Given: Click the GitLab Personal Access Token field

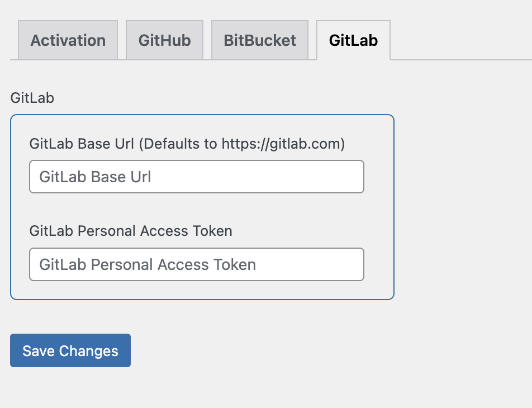Looking at the screenshot, I should click(x=196, y=264).
